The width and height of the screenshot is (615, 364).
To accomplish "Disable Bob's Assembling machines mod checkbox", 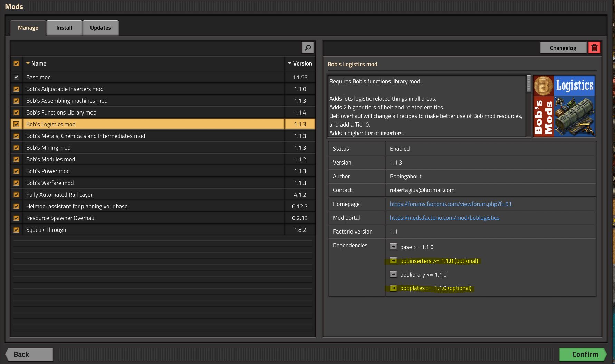I will (x=16, y=101).
